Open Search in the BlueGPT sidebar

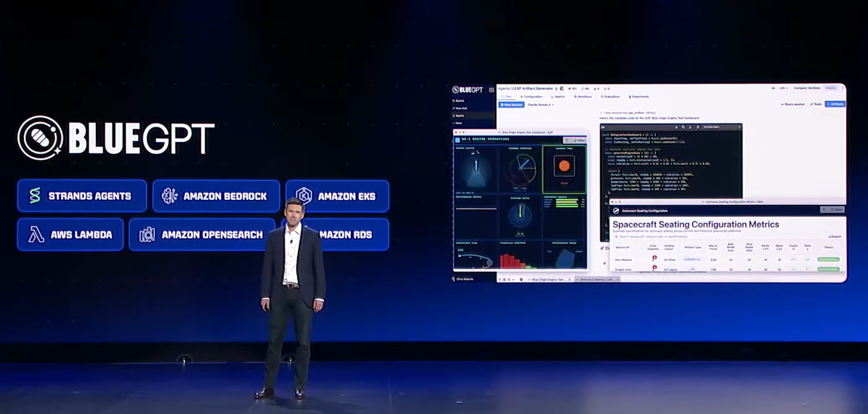point(459,100)
